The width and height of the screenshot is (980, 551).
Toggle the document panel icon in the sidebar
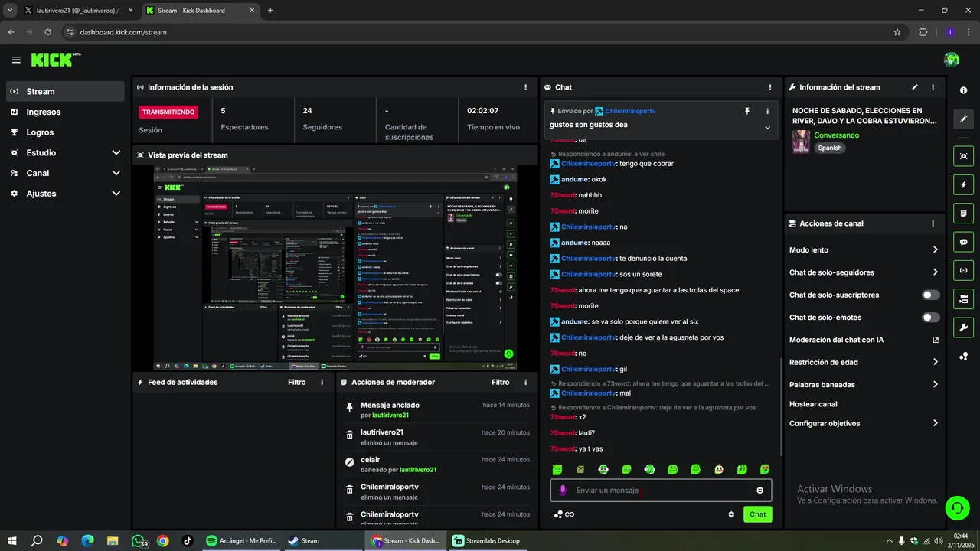pos(963,213)
